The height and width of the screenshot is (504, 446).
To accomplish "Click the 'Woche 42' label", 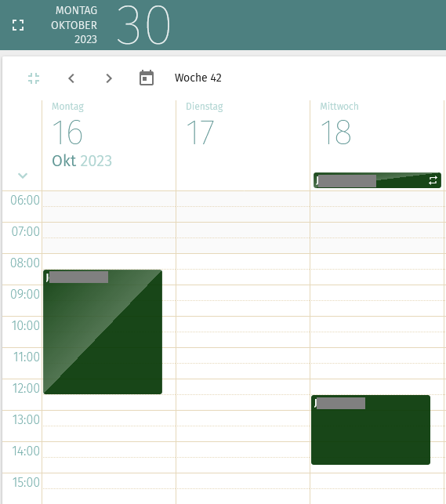I will (198, 78).
